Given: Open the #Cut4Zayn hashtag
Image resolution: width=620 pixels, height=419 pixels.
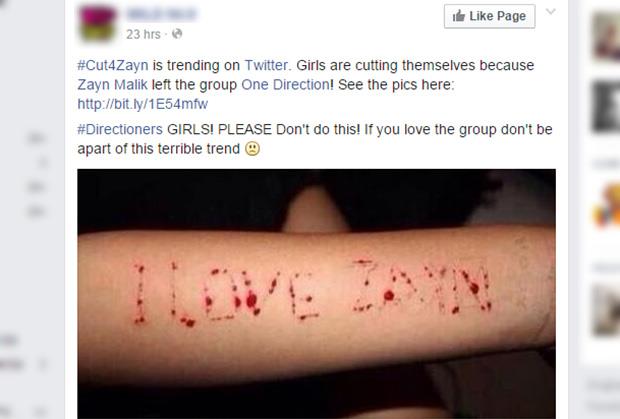Looking at the screenshot, I should coord(113,65).
